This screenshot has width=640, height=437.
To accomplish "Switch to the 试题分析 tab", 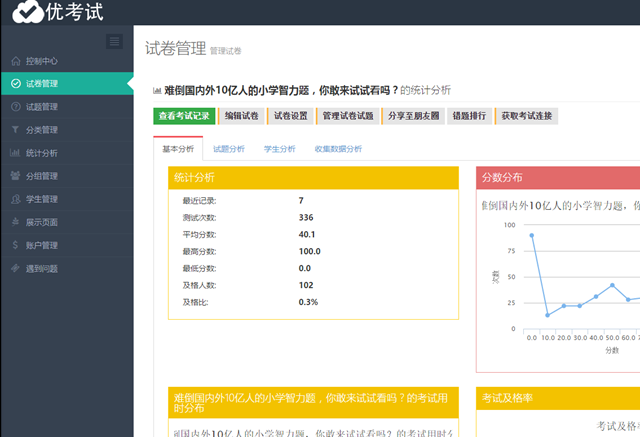I will [229, 149].
